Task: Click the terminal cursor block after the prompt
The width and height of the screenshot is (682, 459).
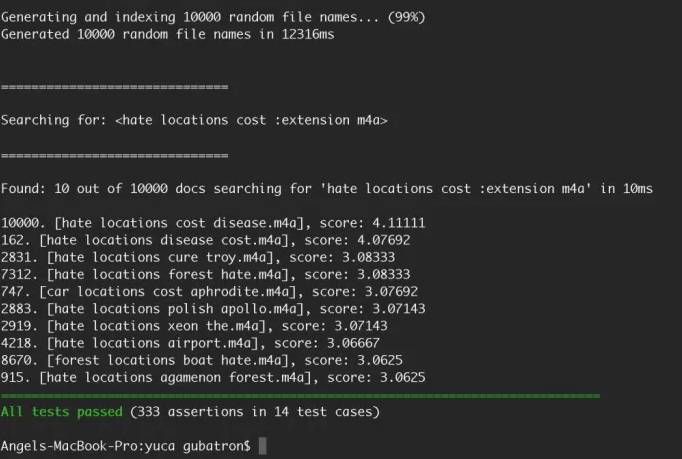Action: (x=263, y=446)
